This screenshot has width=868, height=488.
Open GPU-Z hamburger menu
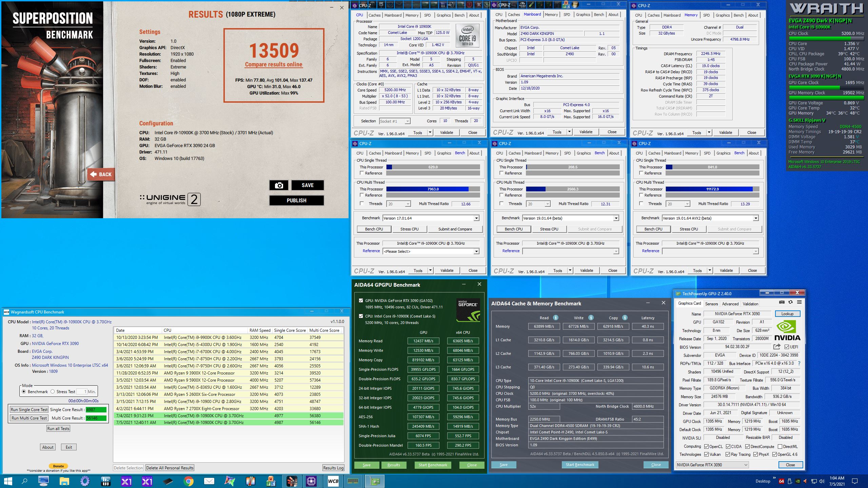pyautogui.click(x=799, y=302)
